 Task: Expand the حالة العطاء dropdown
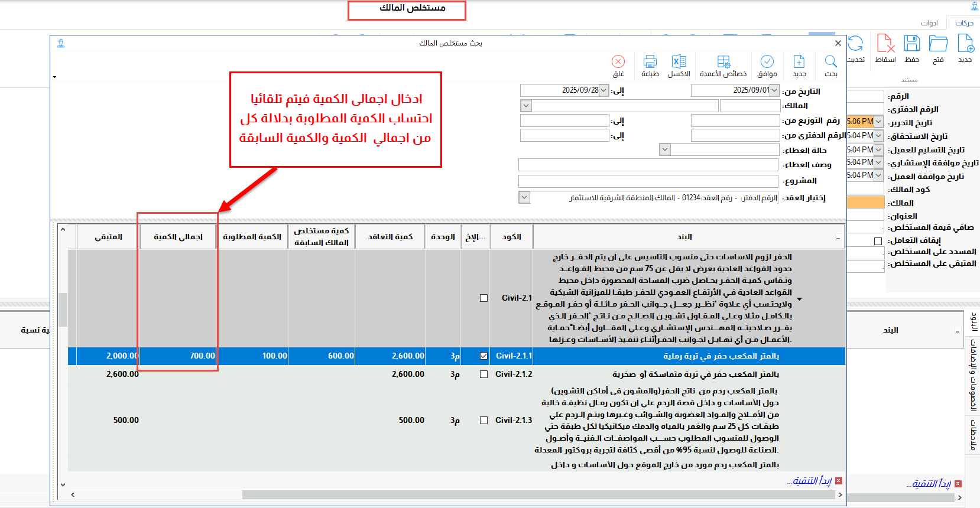665,150
